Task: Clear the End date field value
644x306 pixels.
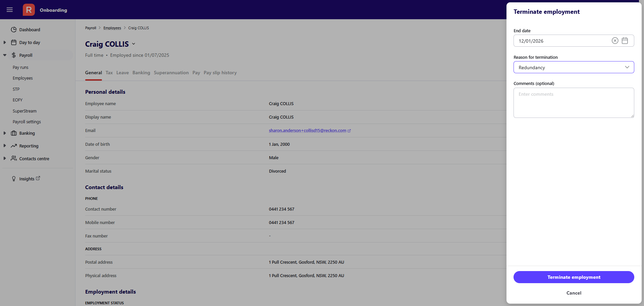Action: [x=615, y=41]
